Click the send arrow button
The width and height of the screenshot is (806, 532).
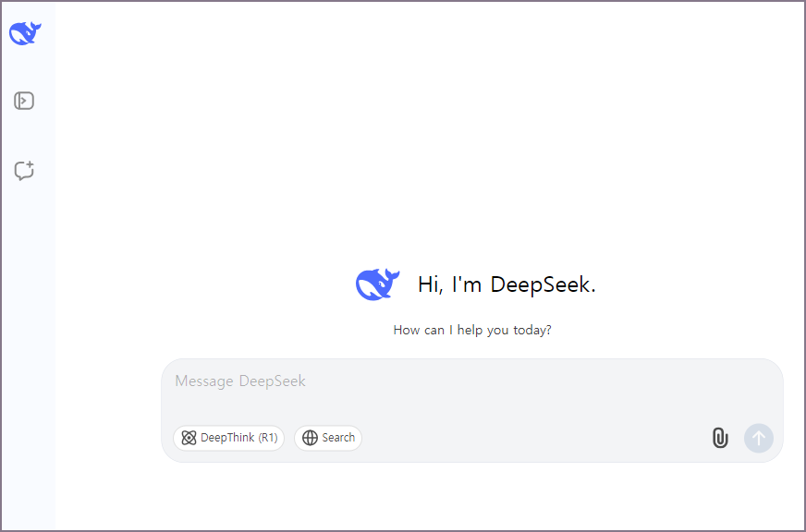coord(758,438)
